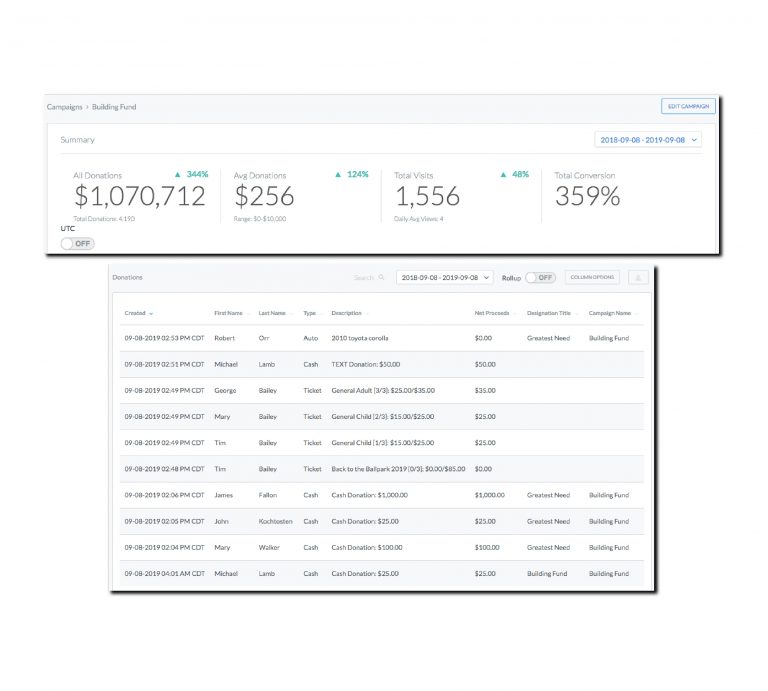Enable the Rollup toggle

pyautogui.click(x=540, y=278)
